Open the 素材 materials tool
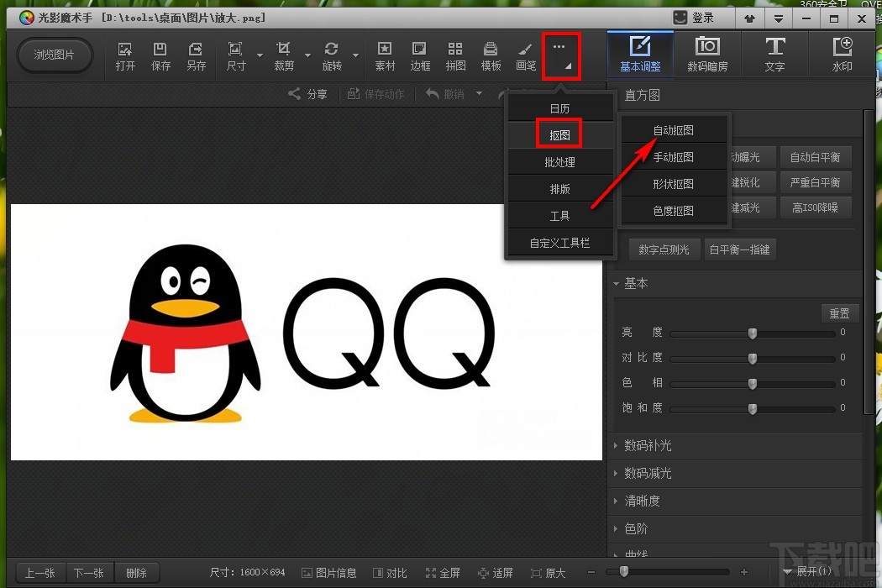This screenshot has width=882, height=588. click(385, 56)
